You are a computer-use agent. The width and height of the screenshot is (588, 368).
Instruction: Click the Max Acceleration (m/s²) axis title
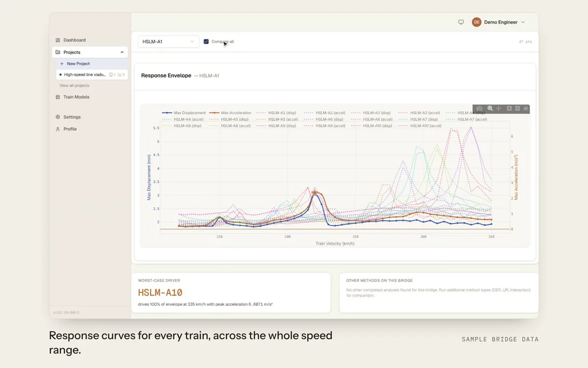tap(516, 177)
